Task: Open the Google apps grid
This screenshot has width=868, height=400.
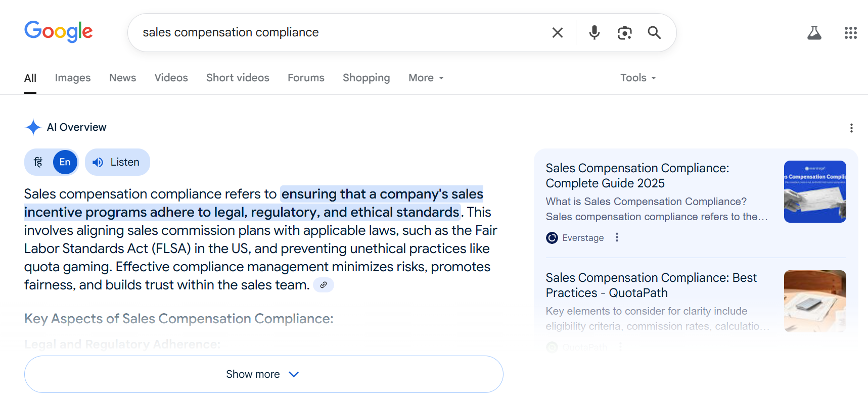Action: tap(851, 33)
